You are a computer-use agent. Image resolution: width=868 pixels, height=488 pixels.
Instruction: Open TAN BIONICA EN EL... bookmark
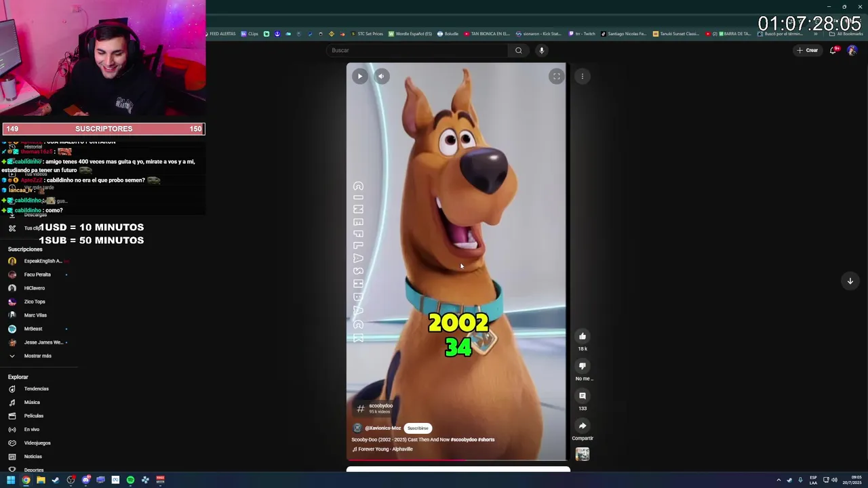click(487, 34)
